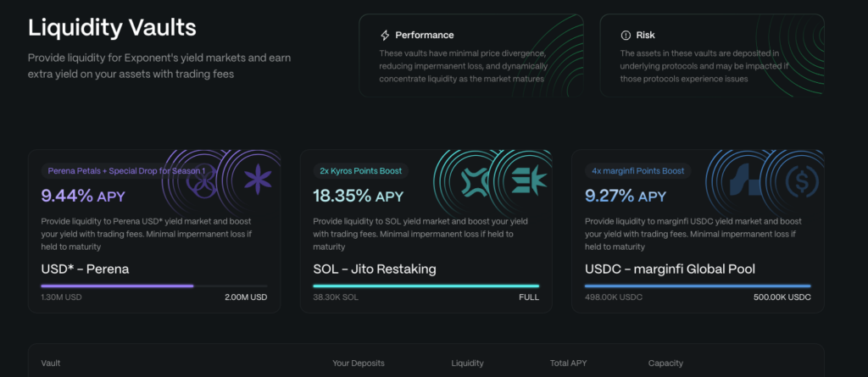Viewport: 868px width, 377px height.
Task: Click the purple Perena flower logo
Action: tap(253, 180)
